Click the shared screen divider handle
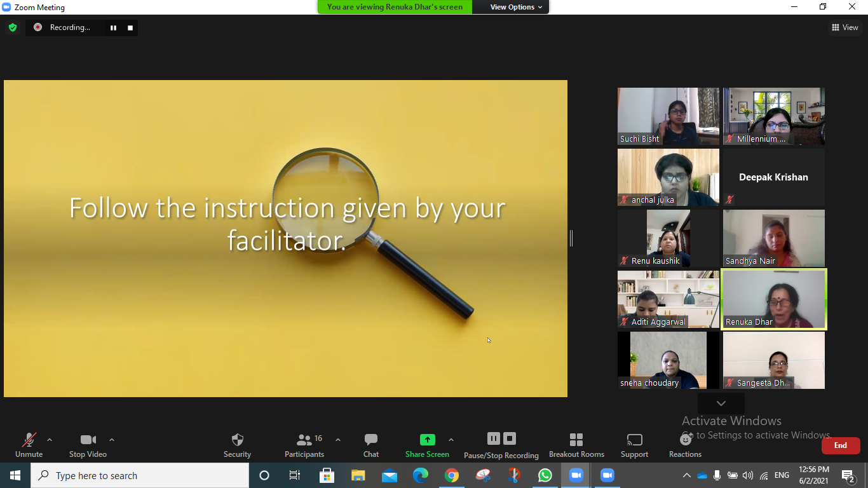This screenshot has height=488, width=868. pyautogui.click(x=571, y=238)
